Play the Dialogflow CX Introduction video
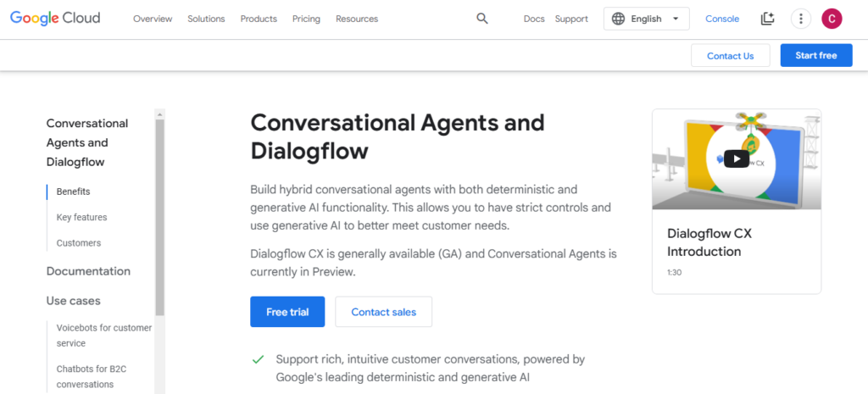Viewport: 868px width, 394px height. (737, 159)
